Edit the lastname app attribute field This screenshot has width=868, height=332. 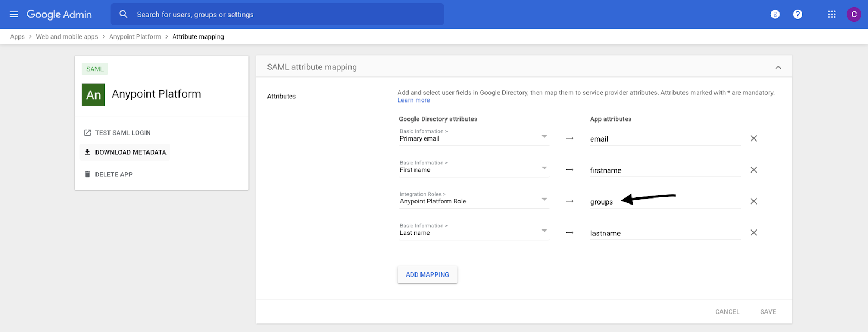(x=665, y=233)
